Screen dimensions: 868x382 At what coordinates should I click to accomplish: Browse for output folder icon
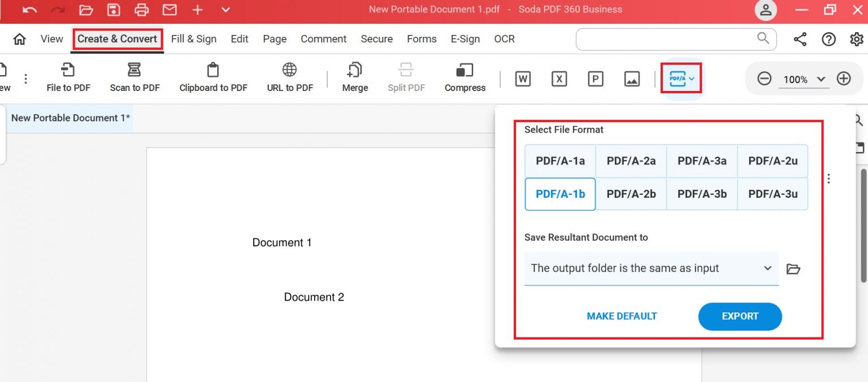[793, 269]
